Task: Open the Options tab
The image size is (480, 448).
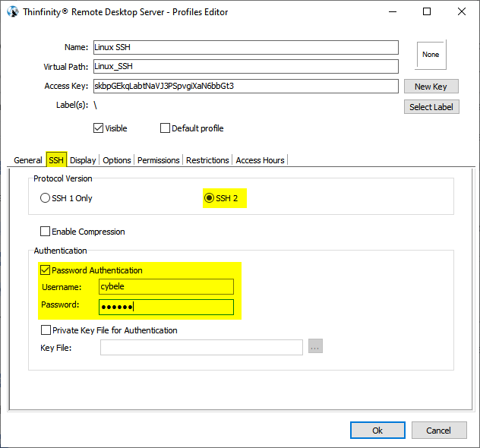Action: tap(117, 160)
